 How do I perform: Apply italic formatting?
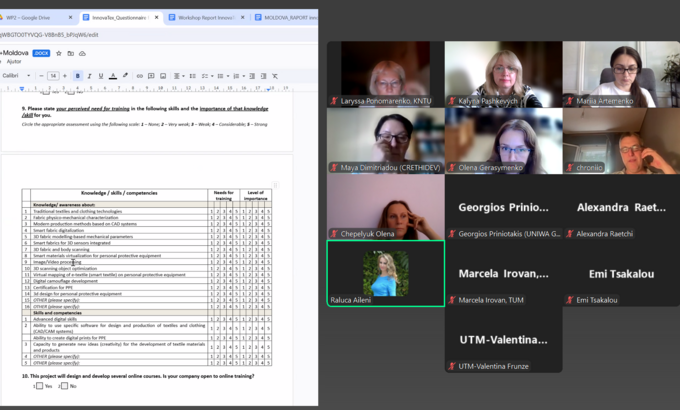(x=88, y=76)
